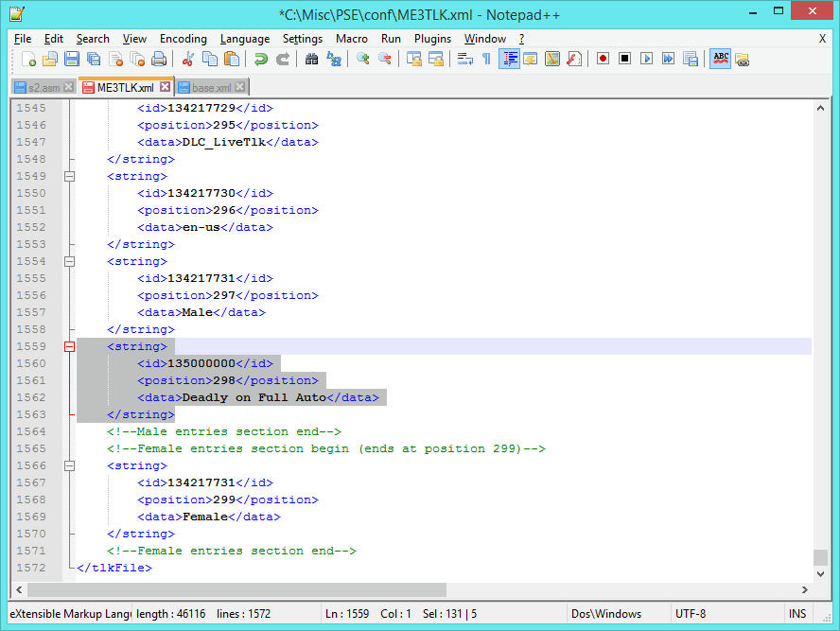The image size is (840, 631).
Task: Click the New file toolbar icon
Action: point(29,59)
